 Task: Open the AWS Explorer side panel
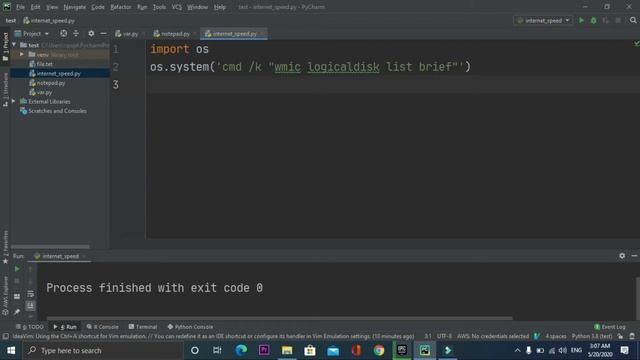(5, 296)
